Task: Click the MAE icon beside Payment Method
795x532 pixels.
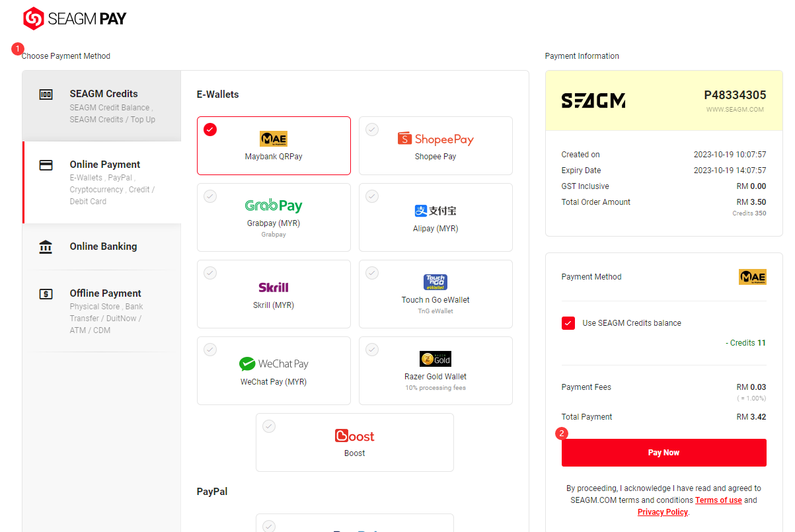Action: 753,277
